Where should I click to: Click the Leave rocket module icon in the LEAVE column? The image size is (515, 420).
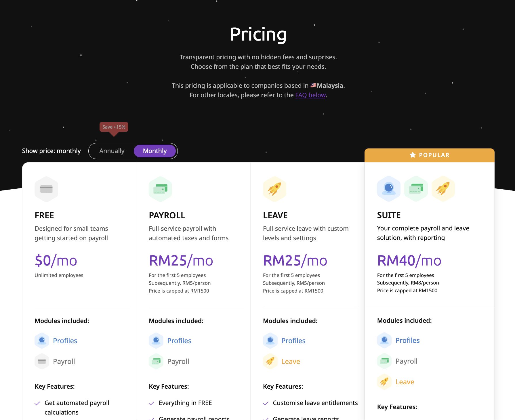click(x=270, y=361)
